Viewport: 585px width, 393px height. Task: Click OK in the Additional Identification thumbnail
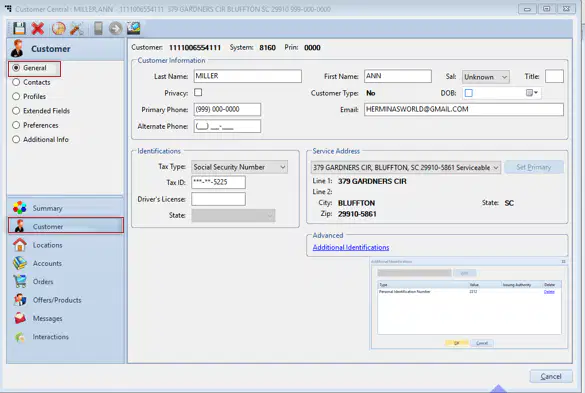tap(457, 343)
